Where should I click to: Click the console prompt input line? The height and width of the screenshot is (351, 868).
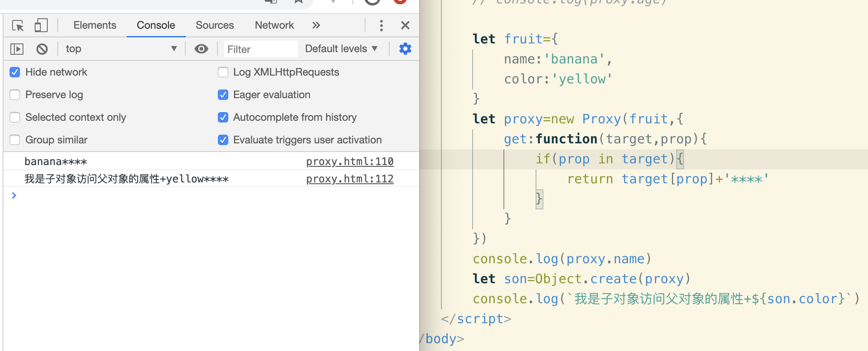pyautogui.click(x=211, y=195)
